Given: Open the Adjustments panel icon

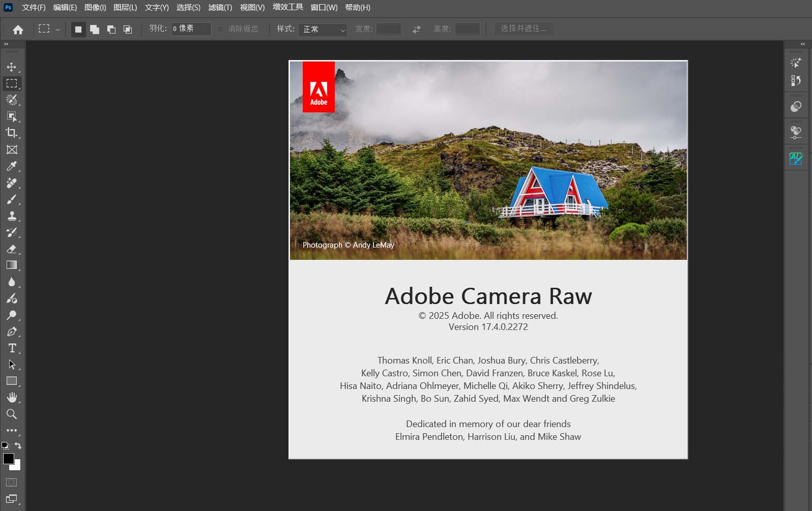Looking at the screenshot, I should [x=796, y=133].
